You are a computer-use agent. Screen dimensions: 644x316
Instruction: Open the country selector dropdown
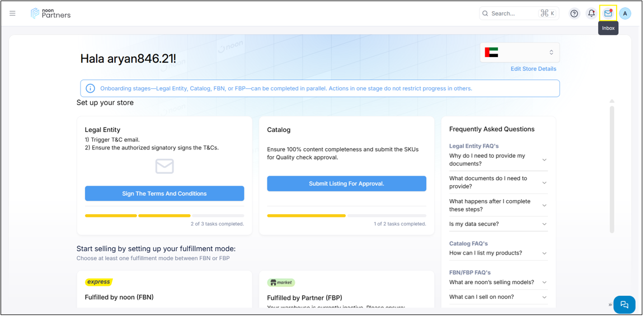520,52
